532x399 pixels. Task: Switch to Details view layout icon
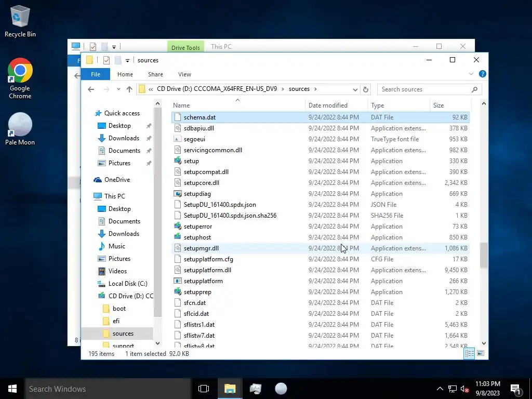pyautogui.click(x=469, y=353)
